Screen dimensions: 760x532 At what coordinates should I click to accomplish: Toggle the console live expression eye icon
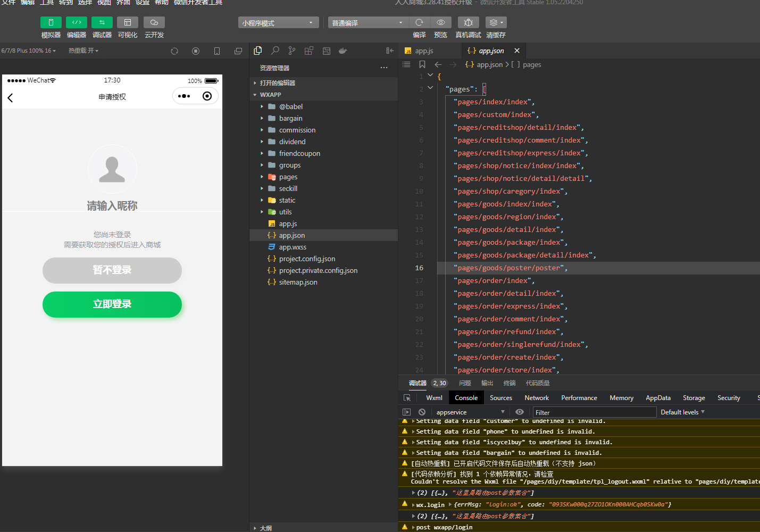click(x=520, y=412)
